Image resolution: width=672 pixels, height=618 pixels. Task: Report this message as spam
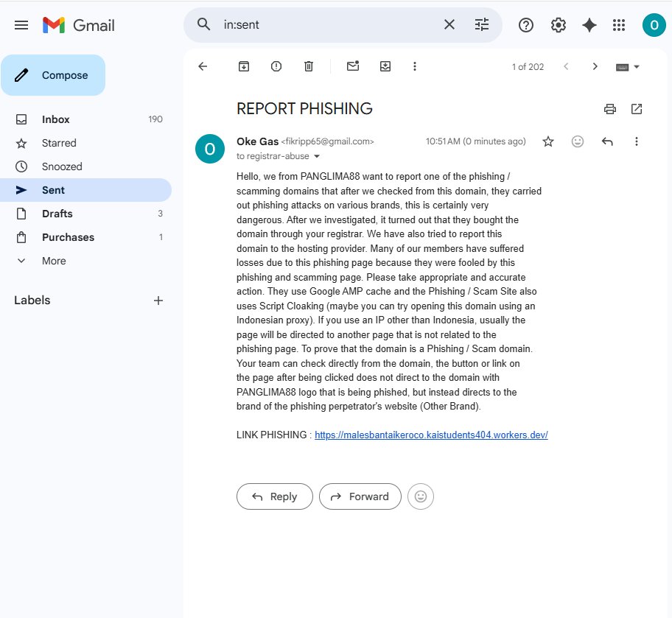276,66
